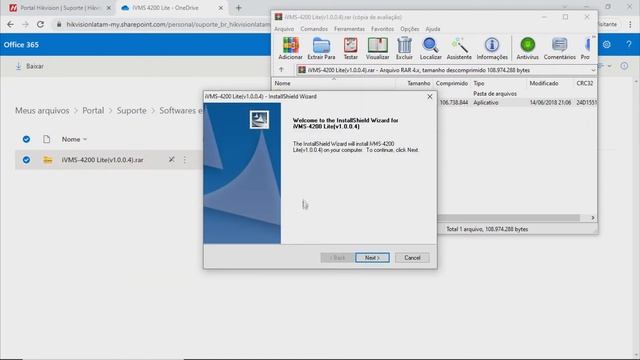
Task: Open new browser tab
Action: [x=239, y=8]
